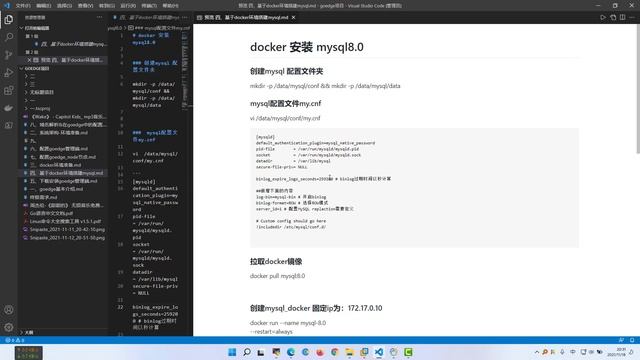Open the Edit menu (编辑)
Viewport: 640px width, 360px height.
point(44,6)
